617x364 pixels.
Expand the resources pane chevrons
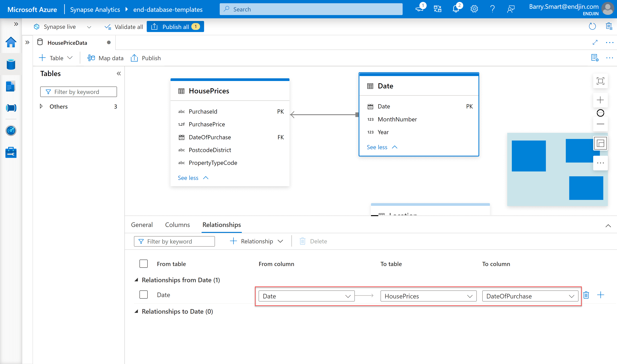click(x=27, y=42)
